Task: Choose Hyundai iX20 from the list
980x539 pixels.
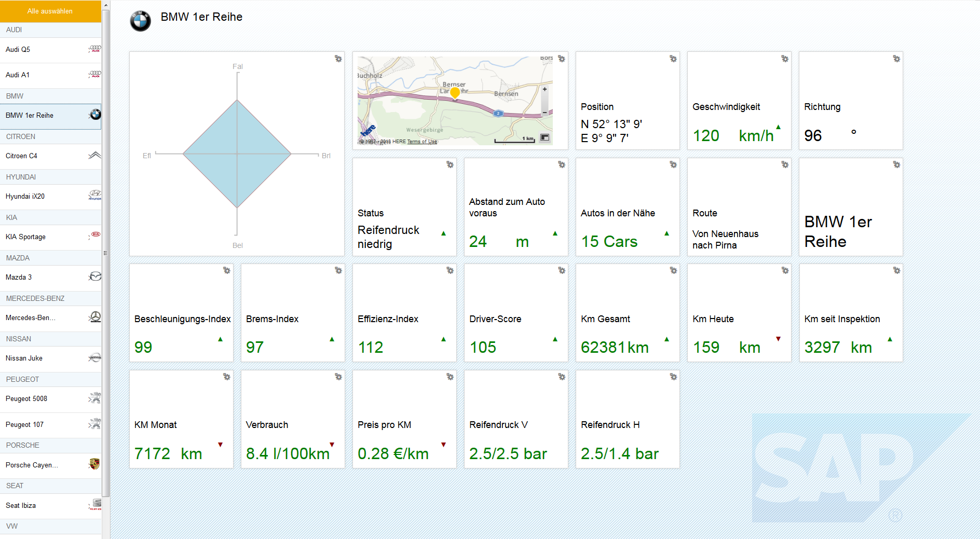Action: 50,197
